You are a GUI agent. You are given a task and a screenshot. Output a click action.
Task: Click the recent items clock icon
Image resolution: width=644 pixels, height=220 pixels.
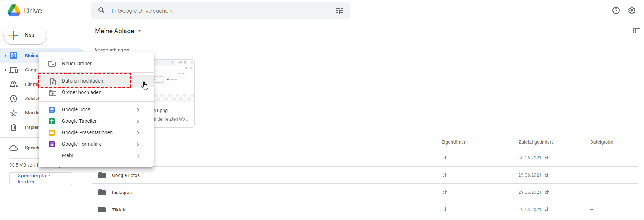pyautogui.click(x=14, y=99)
